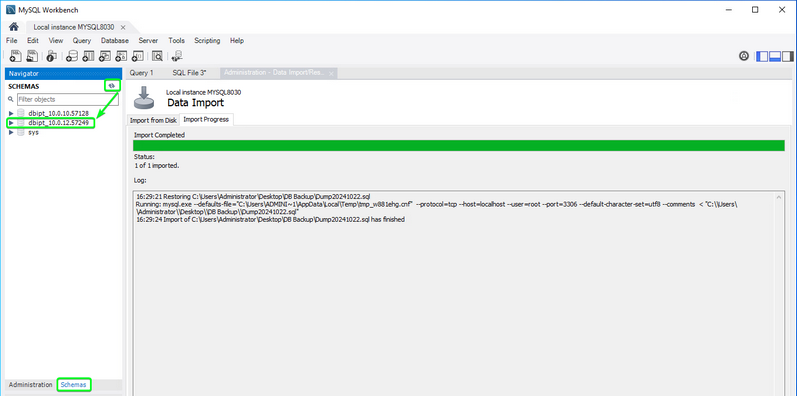Click the magnifier icon beside Filter objects
Screen dimensions: 797x396
[x=11, y=99]
